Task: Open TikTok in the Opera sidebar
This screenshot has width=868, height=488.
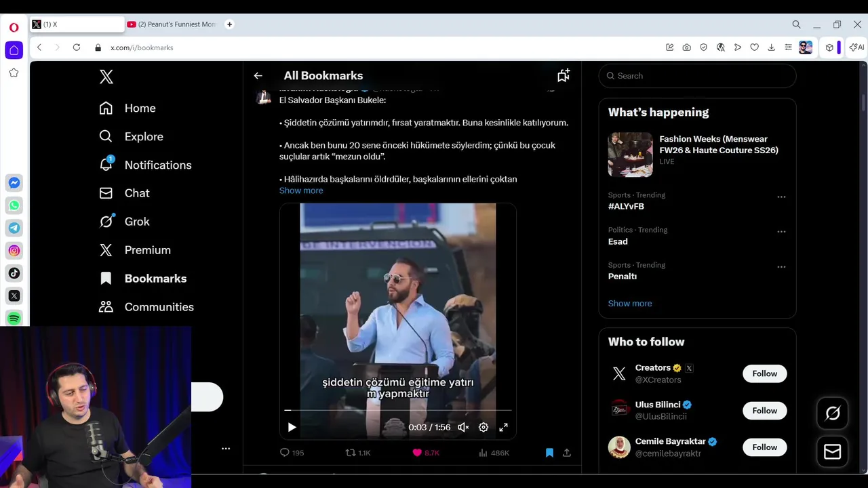Action: 14,273
